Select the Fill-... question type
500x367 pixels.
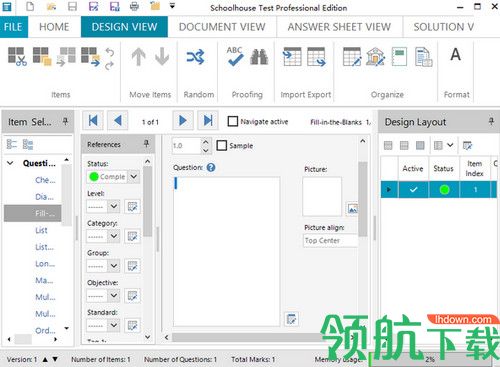[33, 213]
